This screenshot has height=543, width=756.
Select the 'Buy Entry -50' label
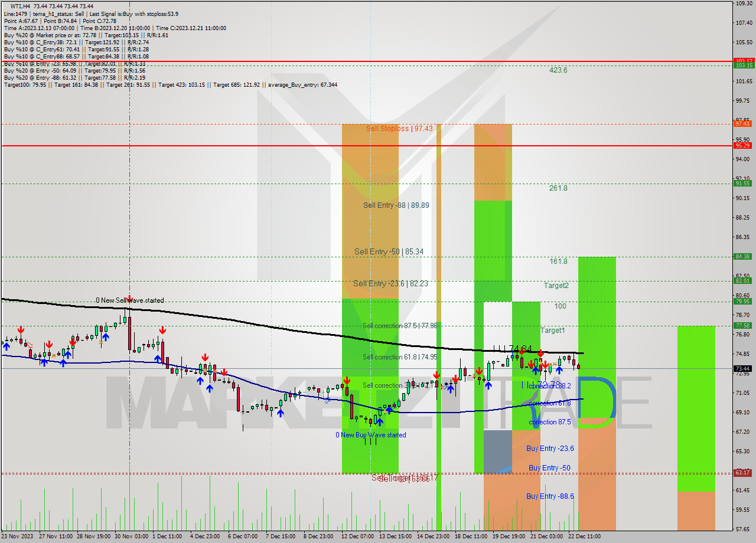(549, 468)
